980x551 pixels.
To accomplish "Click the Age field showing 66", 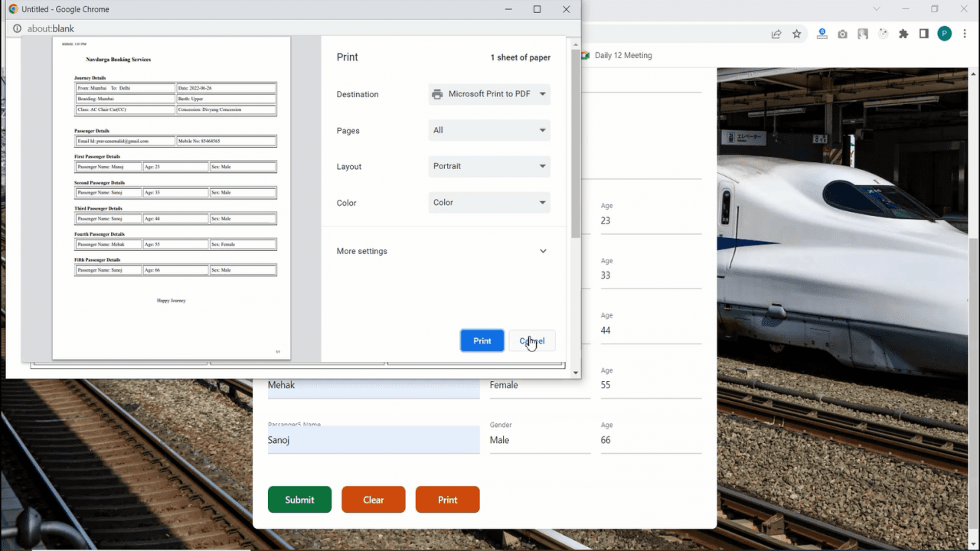I will click(651, 440).
